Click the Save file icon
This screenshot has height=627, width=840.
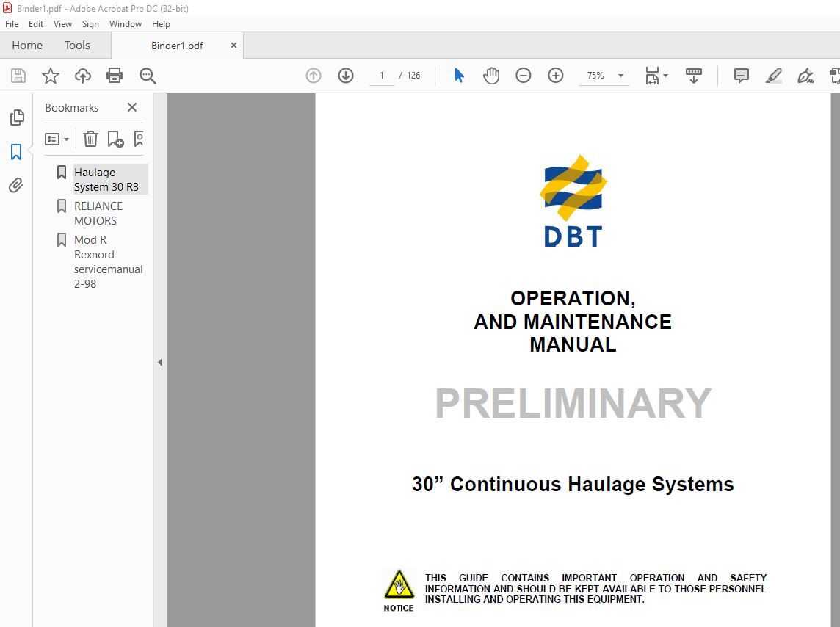point(18,76)
